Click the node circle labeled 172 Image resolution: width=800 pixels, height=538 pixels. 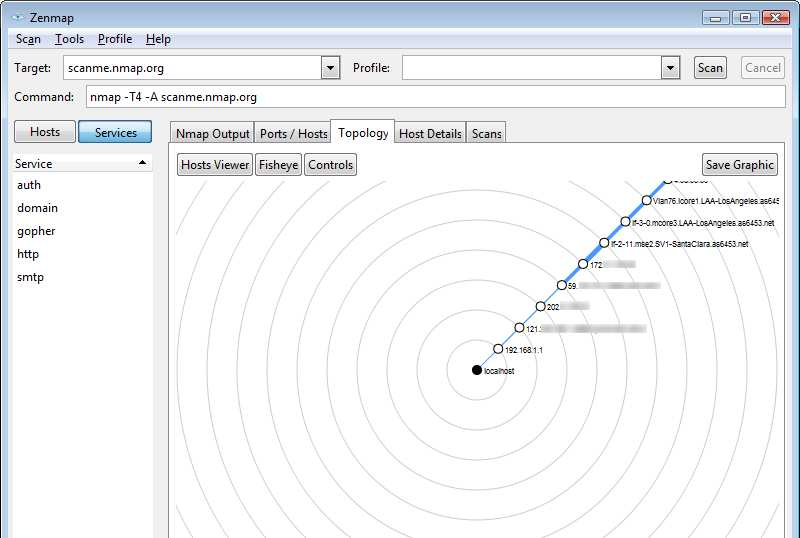coord(583,264)
